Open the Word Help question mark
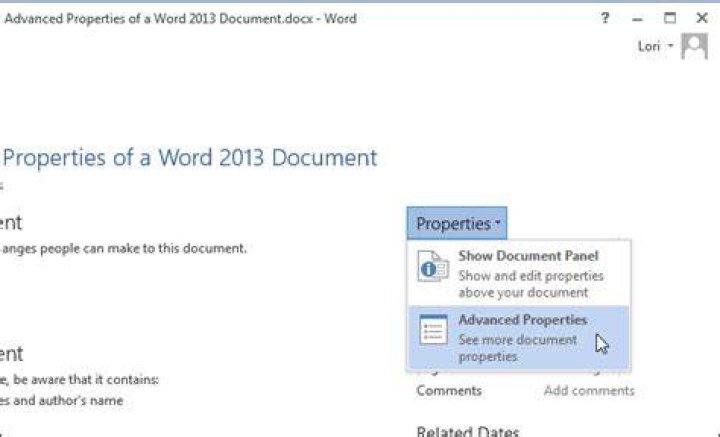The width and height of the screenshot is (720, 437). tap(605, 18)
